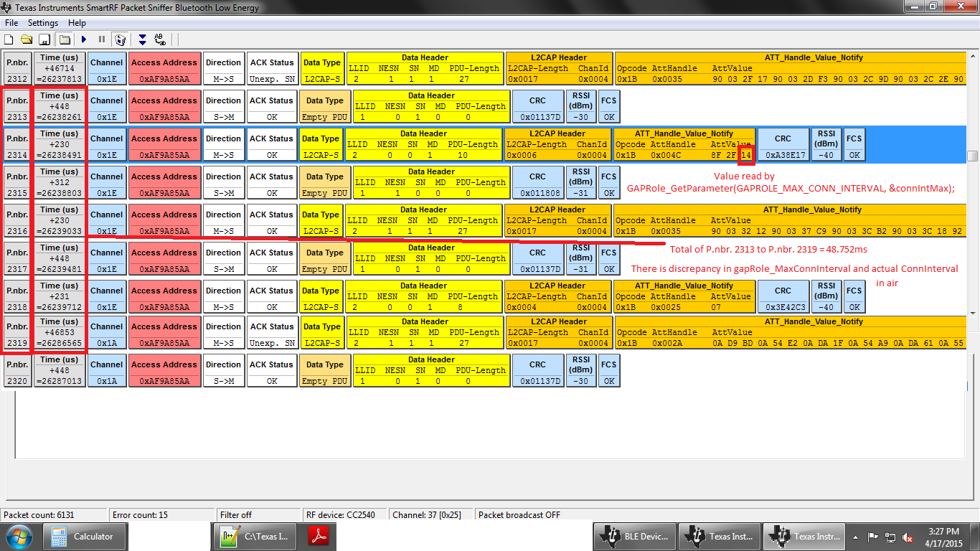The image size is (980, 551).
Task: Select packet number 2312 cell
Action: click(x=17, y=69)
